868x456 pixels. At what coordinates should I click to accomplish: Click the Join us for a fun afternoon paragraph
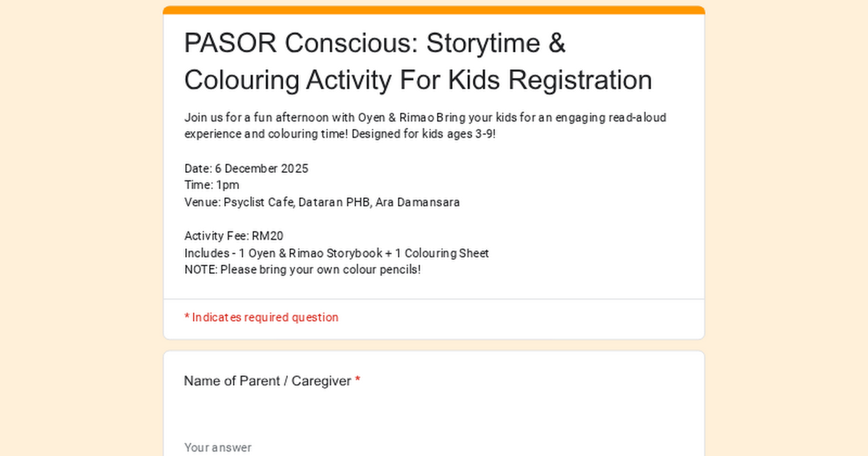coord(425,117)
